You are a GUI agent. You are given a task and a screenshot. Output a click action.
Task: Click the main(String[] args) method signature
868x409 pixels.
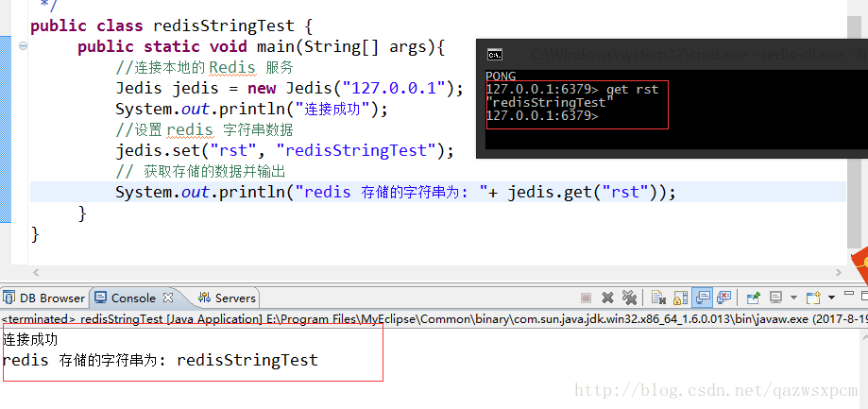351,46
